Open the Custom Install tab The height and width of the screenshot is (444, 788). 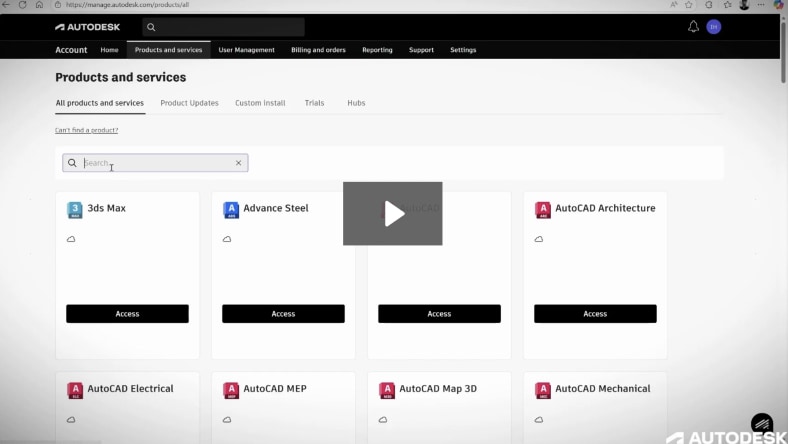pyautogui.click(x=260, y=103)
